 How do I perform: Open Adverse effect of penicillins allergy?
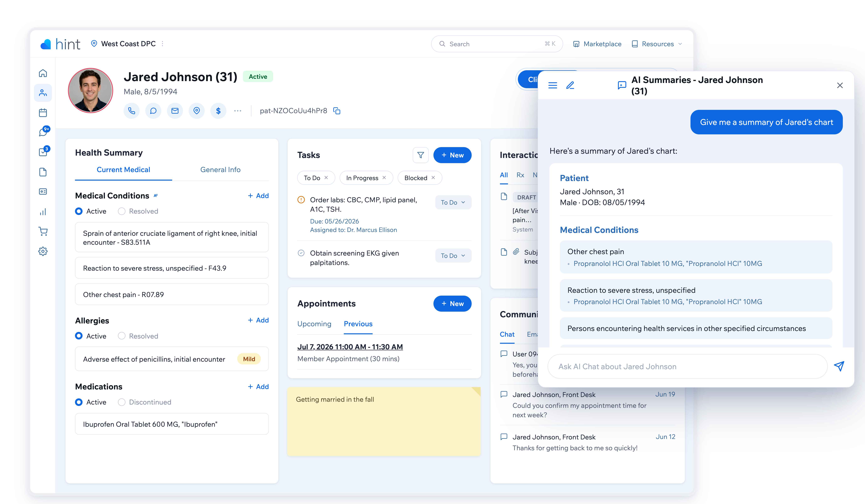click(x=172, y=359)
